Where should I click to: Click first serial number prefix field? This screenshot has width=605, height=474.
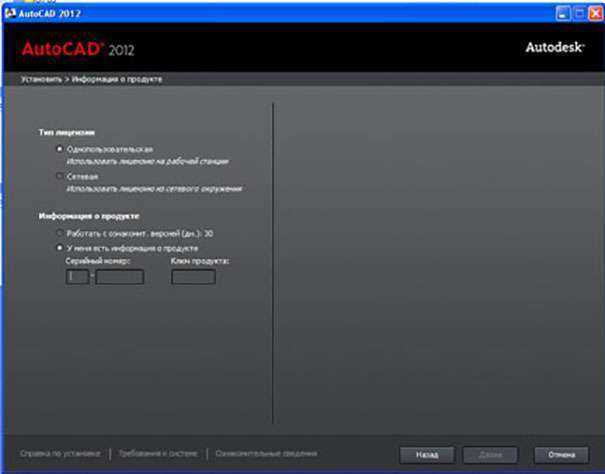(x=78, y=277)
